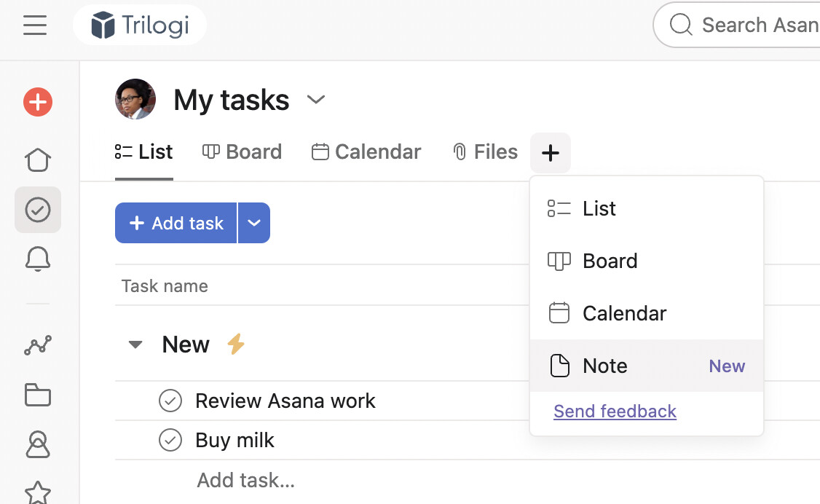Collapse the New section
Image resolution: width=820 pixels, height=504 pixels.
pyautogui.click(x=135, y=344)
